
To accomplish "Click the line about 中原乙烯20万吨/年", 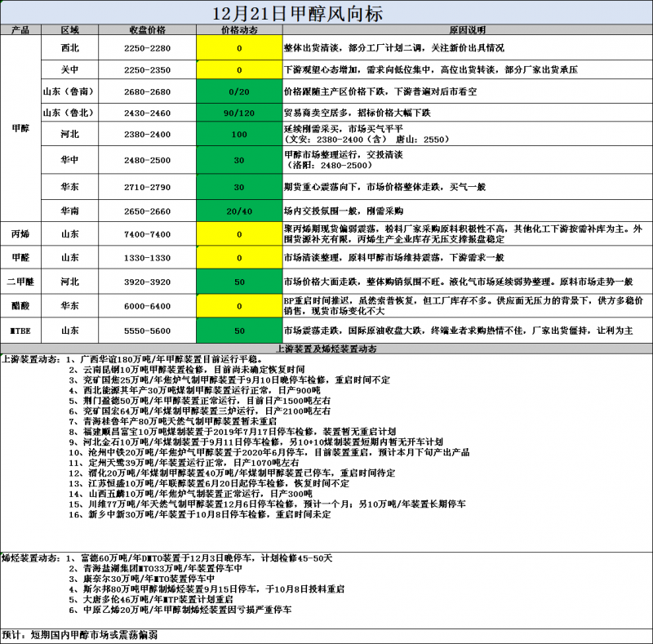I will click(x=180, y=610).
